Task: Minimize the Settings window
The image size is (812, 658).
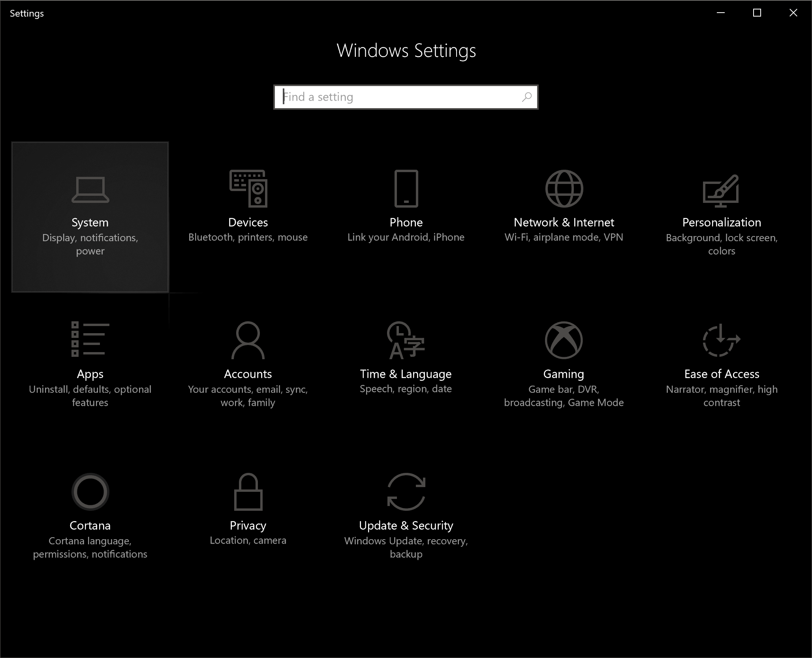Action: pyautogui.click(x=721, y=13)
